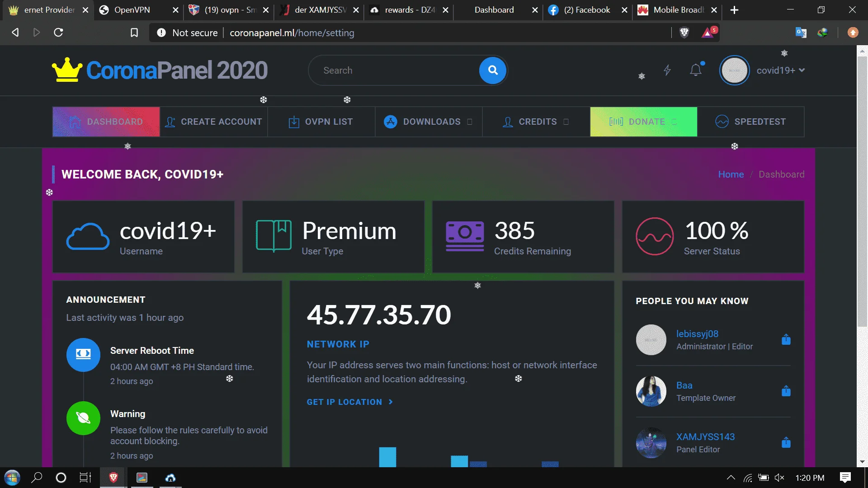
Task: Click Baa's avatar thumbnail
Action: pyautogui.click(x=651, y=391)
